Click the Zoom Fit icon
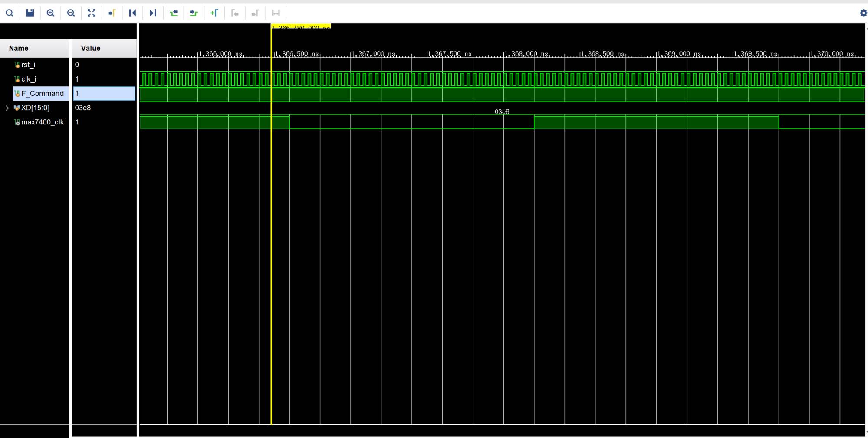This screenshot has width=868, height=438. click(x=91, y=13)
